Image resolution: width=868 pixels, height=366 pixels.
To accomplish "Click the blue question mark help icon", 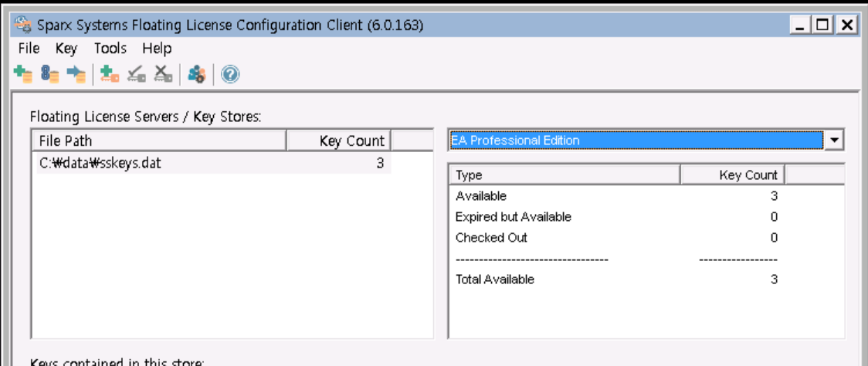I will tap(229, 74).
